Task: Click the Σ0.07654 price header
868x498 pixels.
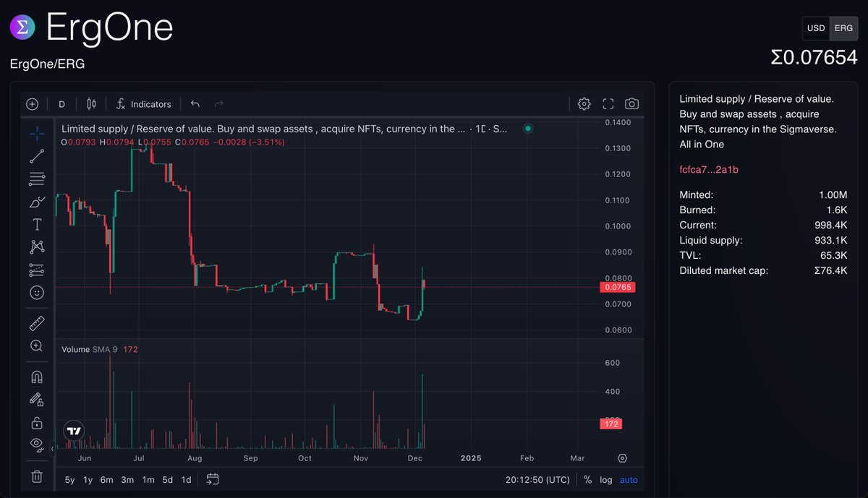Action: tap(814, 58)
